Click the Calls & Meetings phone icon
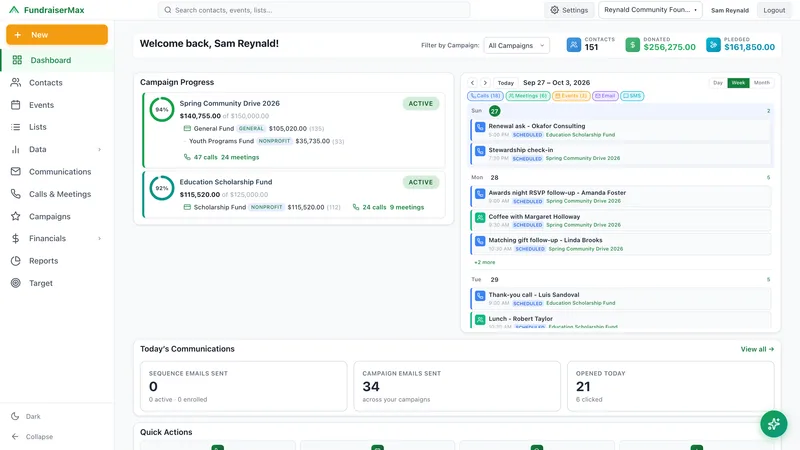 pos(16,194)
